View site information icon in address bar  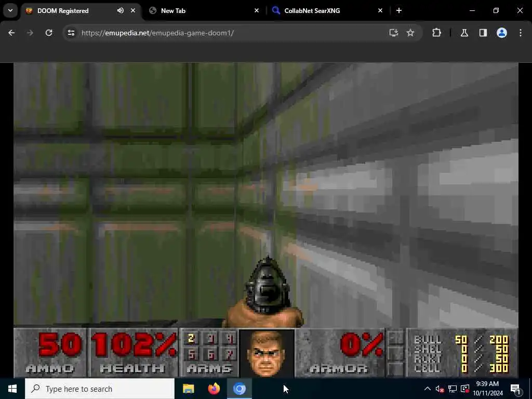click(x=71, y=33)
